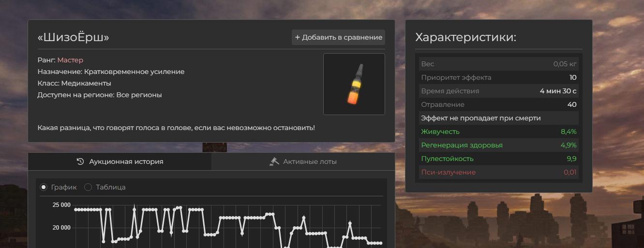This screenshot has height=248, width=644.
Task: Click the 'Добавить в сравнение' button
Action: click(338, 37)
